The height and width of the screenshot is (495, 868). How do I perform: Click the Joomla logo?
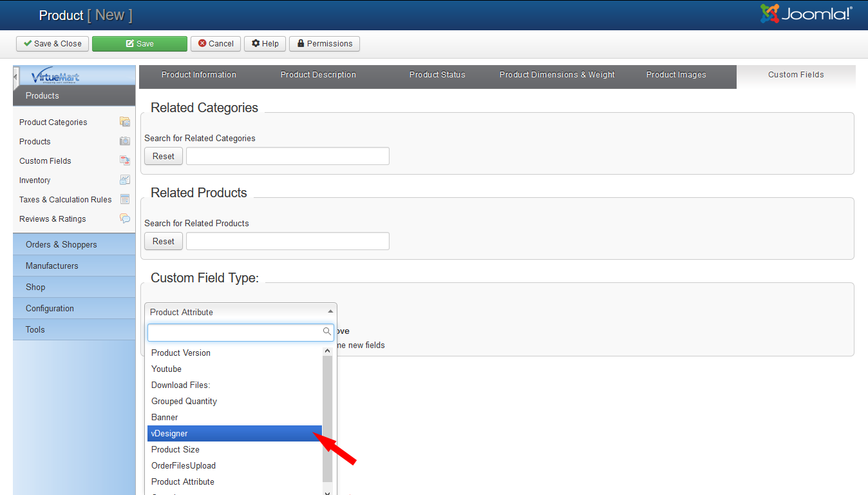tap(806, 14)
